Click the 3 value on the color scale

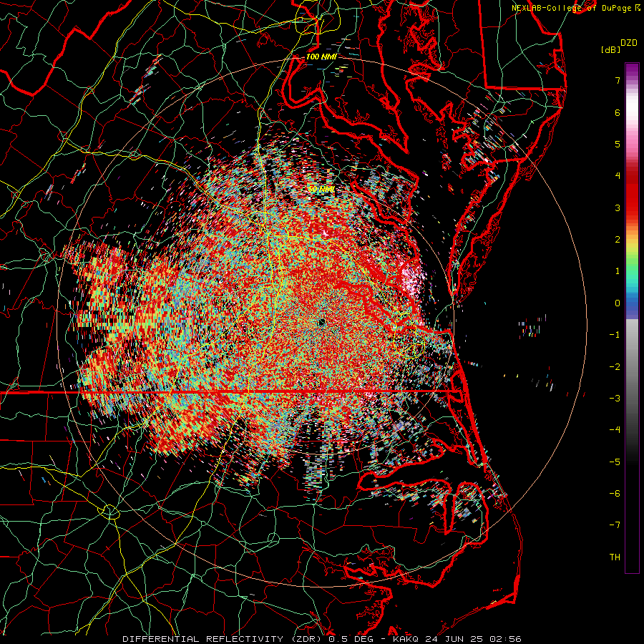618,208
